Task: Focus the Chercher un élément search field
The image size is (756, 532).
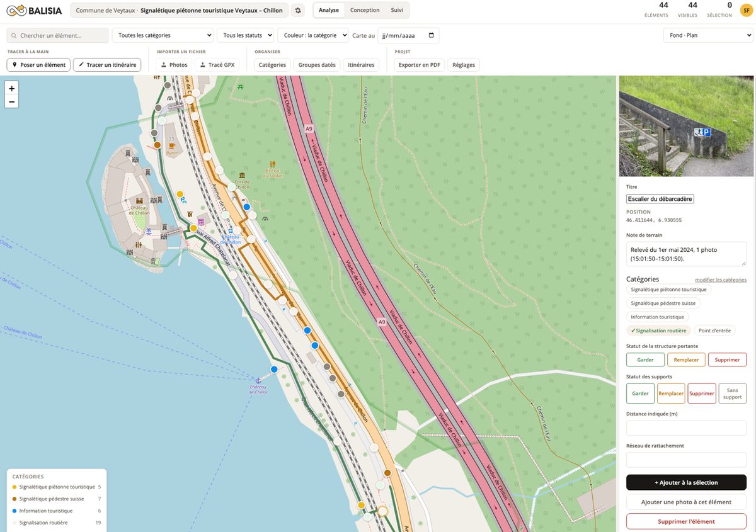Action: [57, 35]
